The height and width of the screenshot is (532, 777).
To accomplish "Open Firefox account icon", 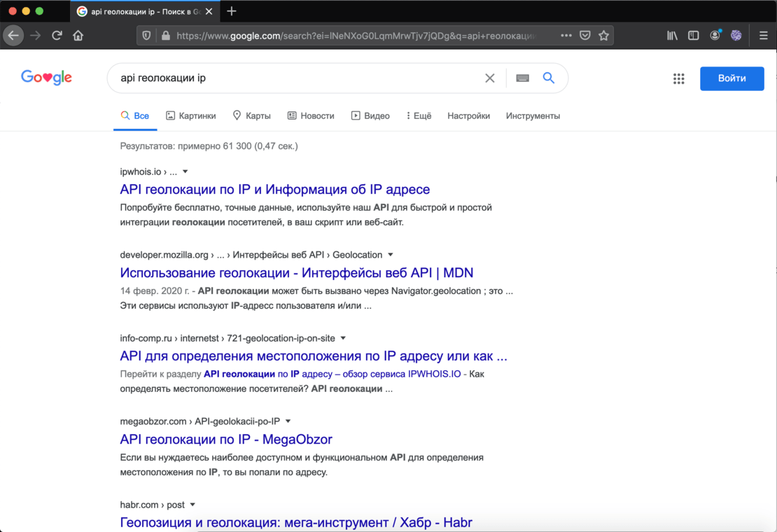I will click(715, 35).
